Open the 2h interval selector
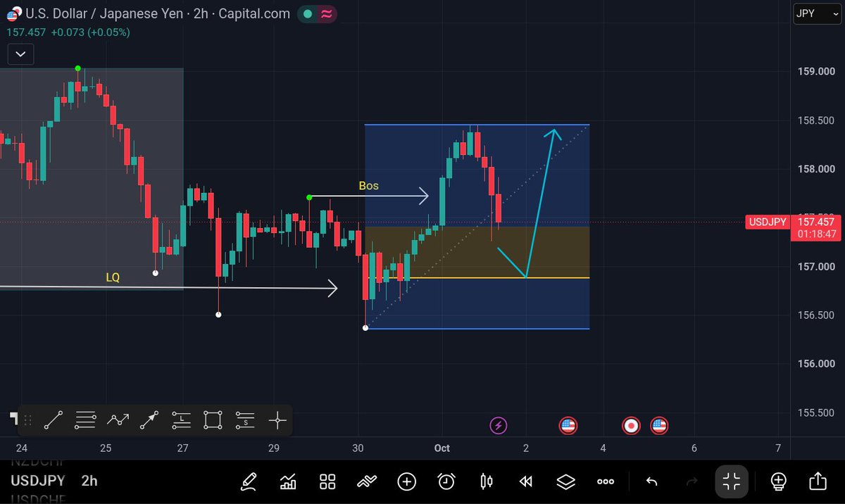The height and width of the screenshot is (504, 845). coord(89,481)
